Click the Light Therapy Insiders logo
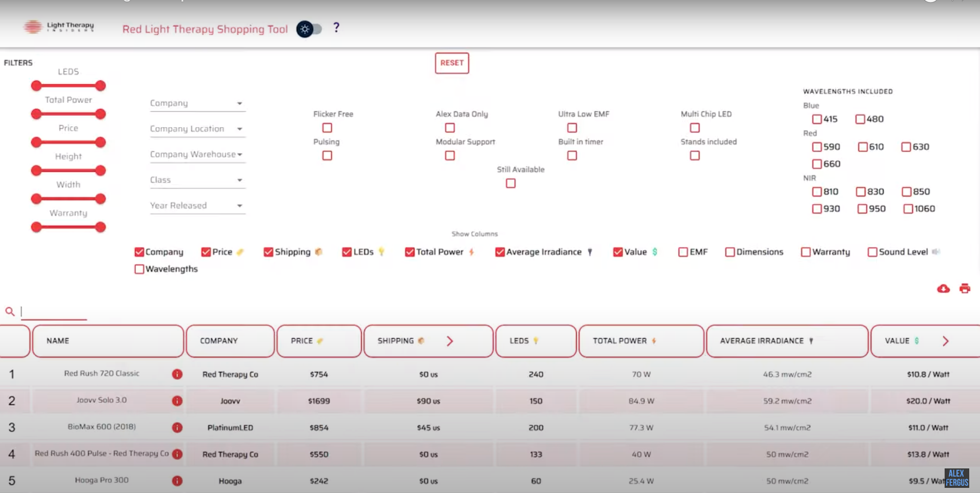Screen dimensions: 980x493 pos(59,27)
